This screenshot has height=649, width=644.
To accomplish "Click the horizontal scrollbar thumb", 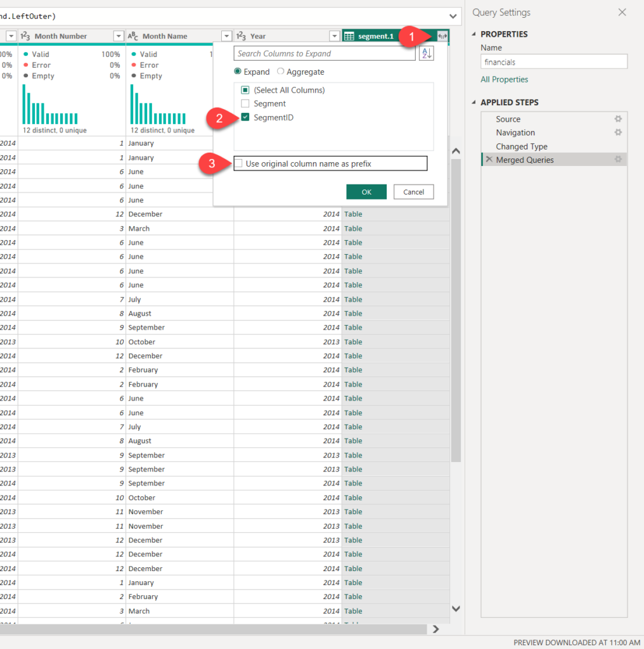I will (213, 629).
